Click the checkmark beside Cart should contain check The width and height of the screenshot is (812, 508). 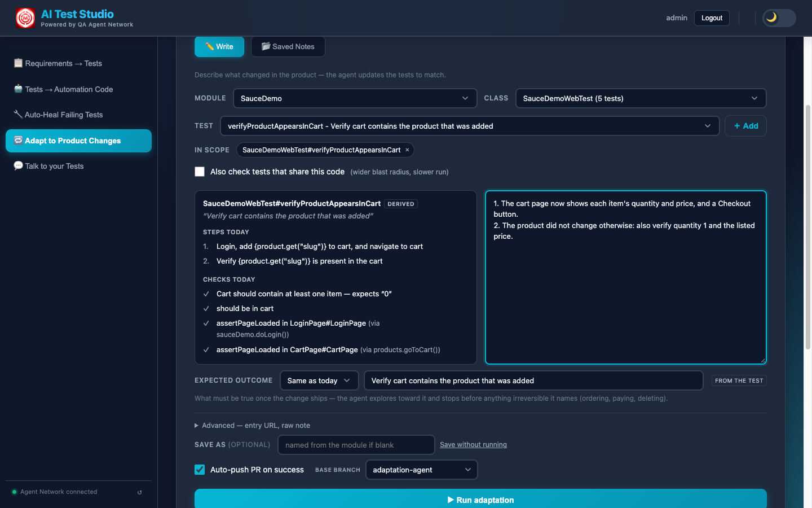tap(206, 294)
